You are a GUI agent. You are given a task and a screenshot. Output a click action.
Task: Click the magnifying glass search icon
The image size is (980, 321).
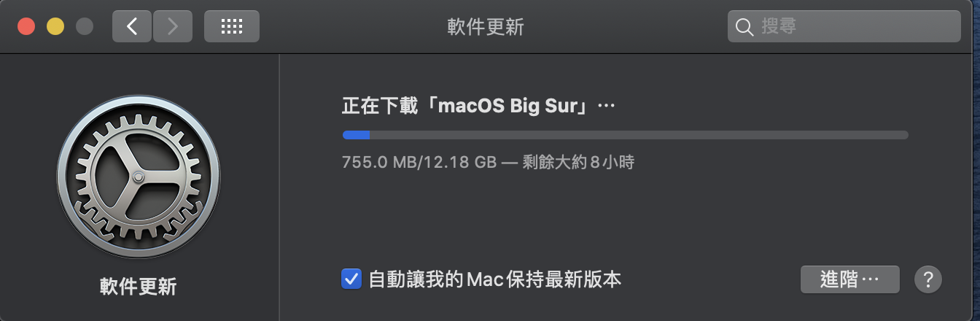coord(744,28)
